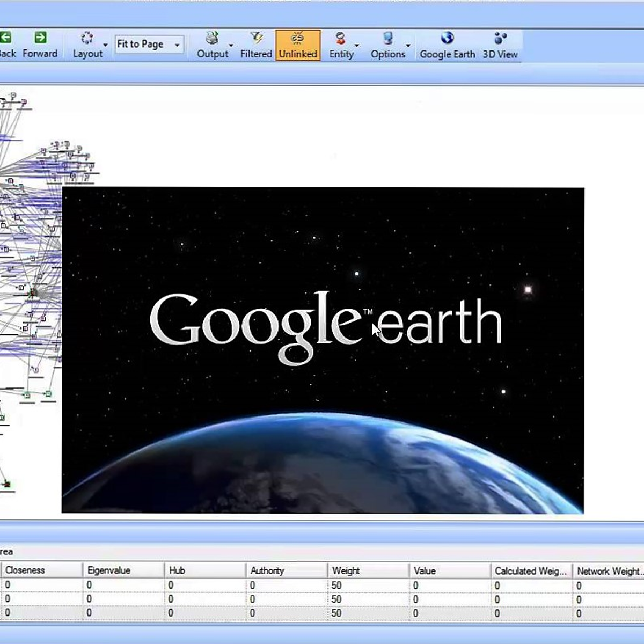Click the Fit to Page text field
The image size is (644, 644).
tap(143, 45)
